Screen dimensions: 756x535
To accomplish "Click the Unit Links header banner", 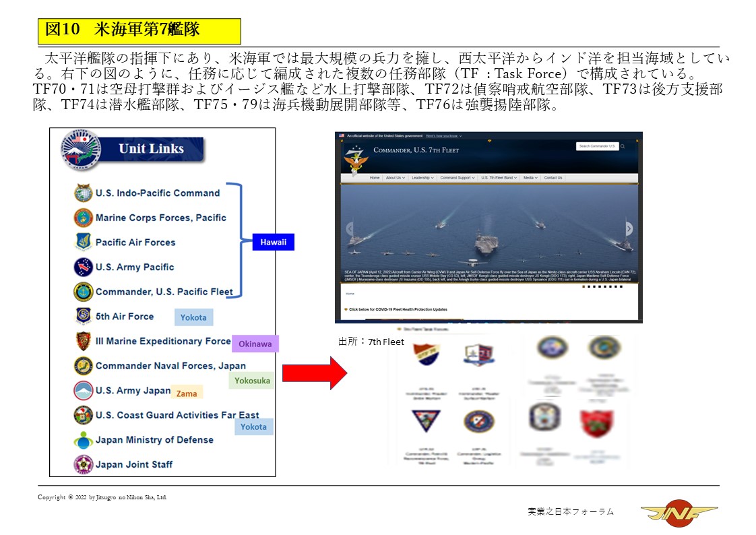I will pos(151,150).
